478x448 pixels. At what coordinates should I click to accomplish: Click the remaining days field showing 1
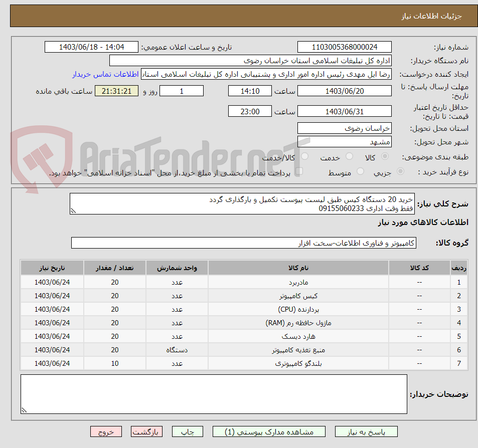(182, 91)
